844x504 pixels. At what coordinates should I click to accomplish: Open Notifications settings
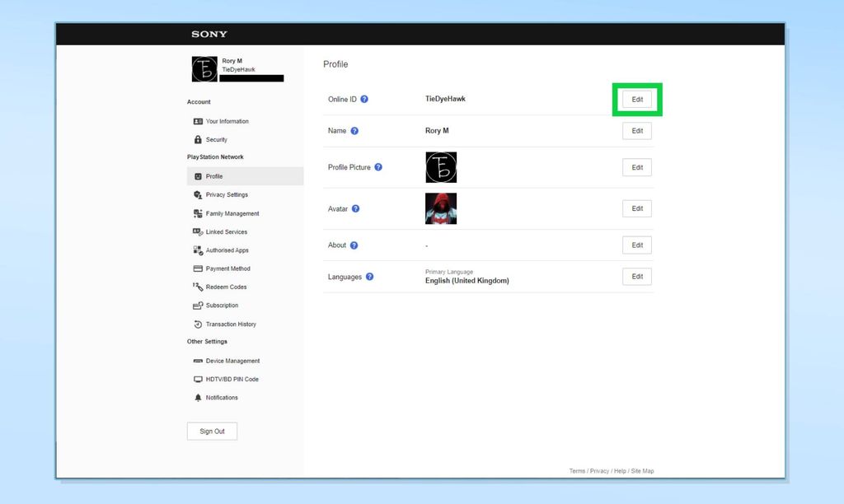(x=222, y=398)
